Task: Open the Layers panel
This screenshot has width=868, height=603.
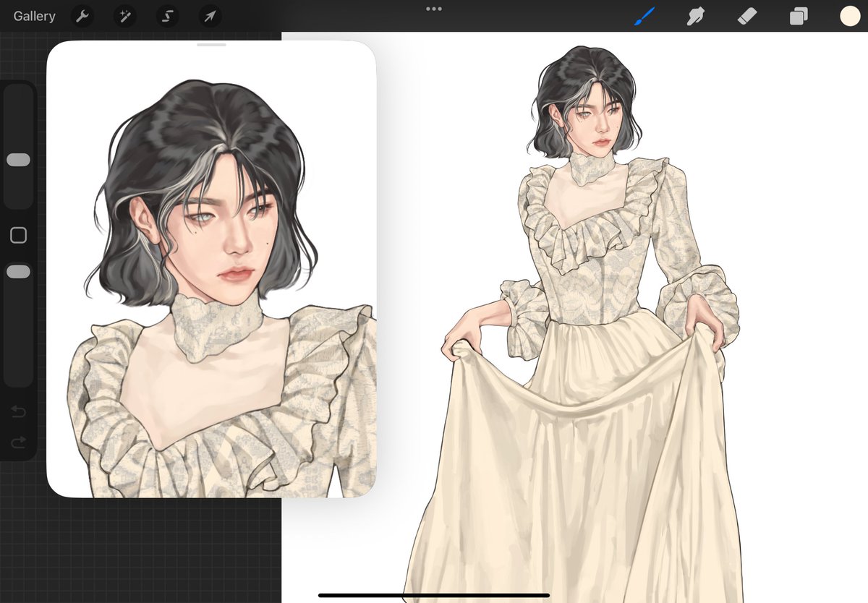Action: tap(799, 16)
